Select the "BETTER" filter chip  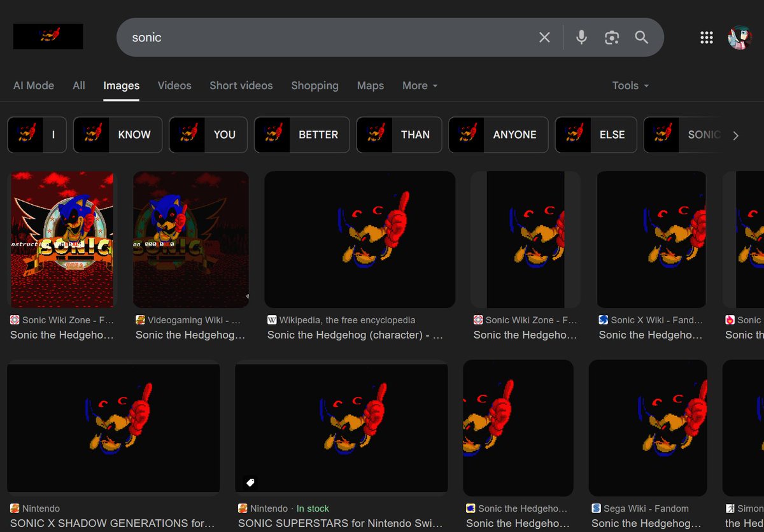[302, 135]
